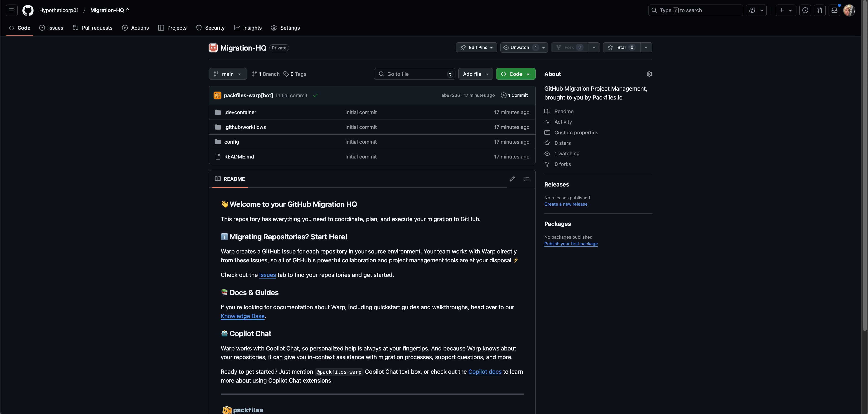Open .github/workflows folder row
This screenshot has width=868, height=414.
coord(372,127)
